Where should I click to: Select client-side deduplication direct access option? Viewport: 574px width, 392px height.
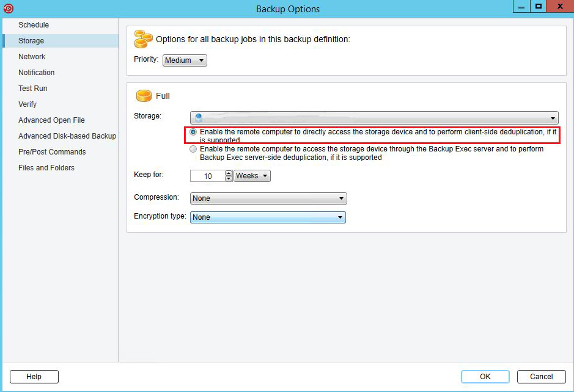[x=194, y=132]
